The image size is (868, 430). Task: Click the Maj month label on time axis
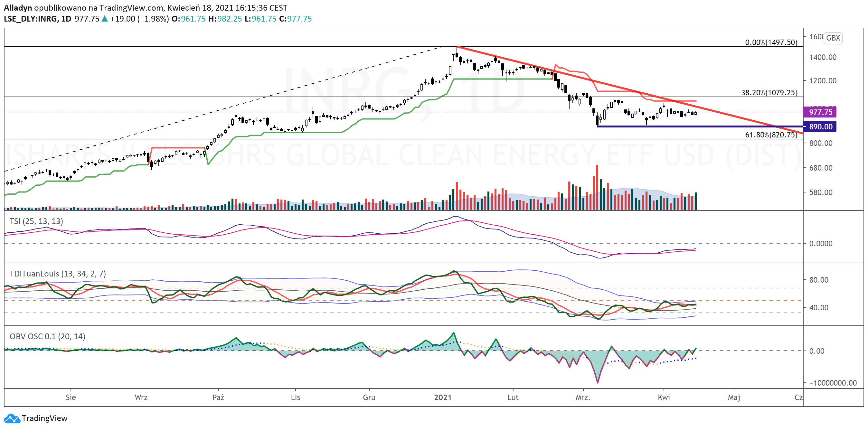[x=734, y=398]
